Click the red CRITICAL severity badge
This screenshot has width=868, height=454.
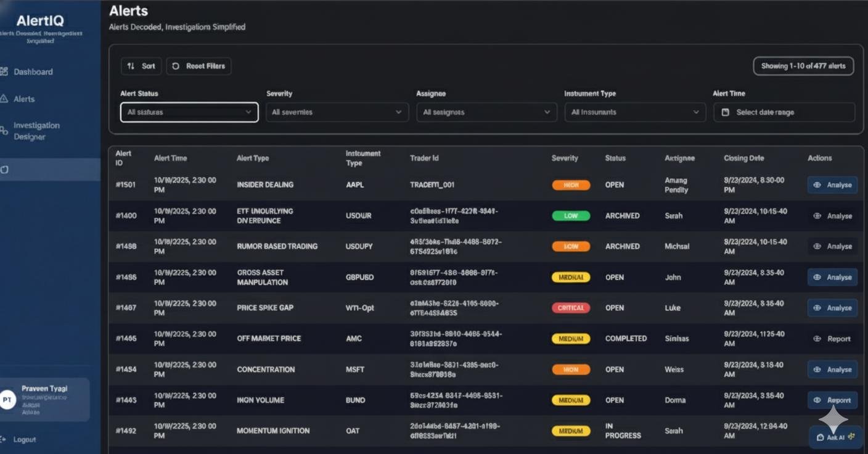pyautogui.click(x=571, y=308)
